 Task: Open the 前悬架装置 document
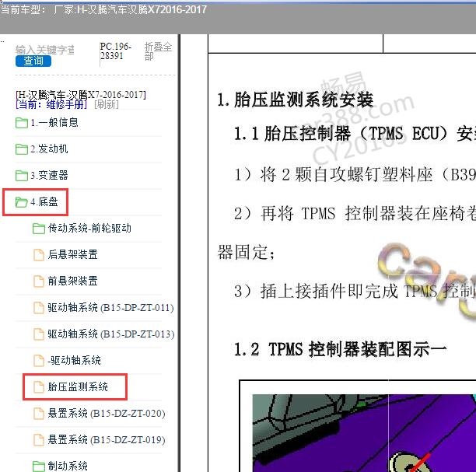pos(72,281)
